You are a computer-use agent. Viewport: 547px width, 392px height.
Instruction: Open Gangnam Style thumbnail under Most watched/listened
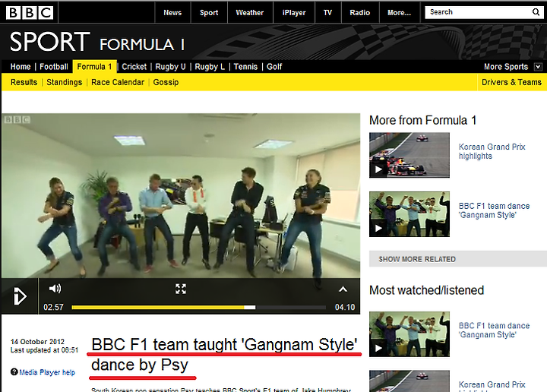pos(409,334)
